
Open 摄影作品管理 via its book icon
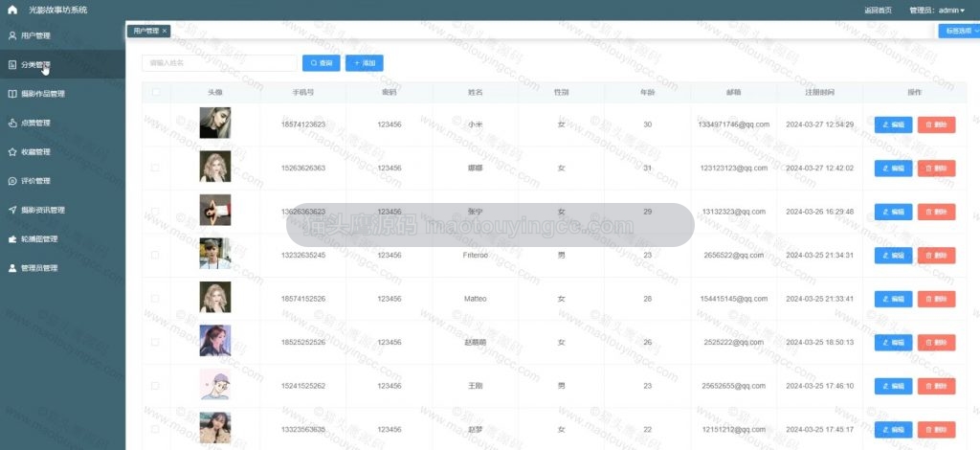(x=11, y=94)
